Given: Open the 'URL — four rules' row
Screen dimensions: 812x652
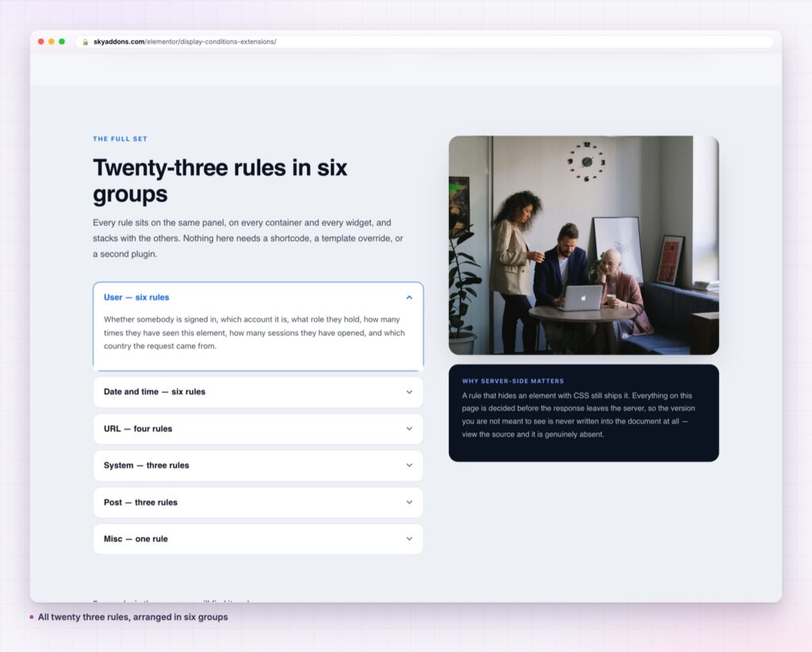Looking at the screenshot, I should pyautogui.click(x=258, y=429).
